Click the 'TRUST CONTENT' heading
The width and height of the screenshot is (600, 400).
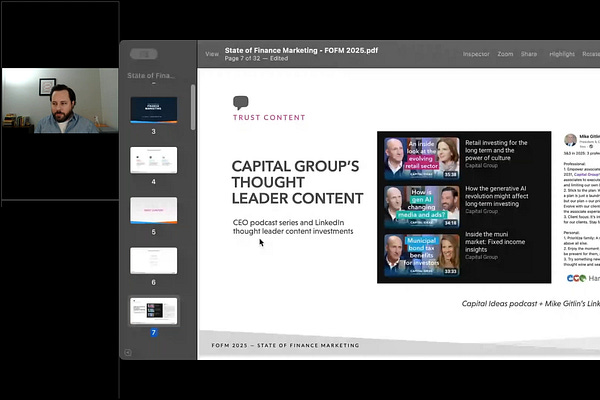269,118
